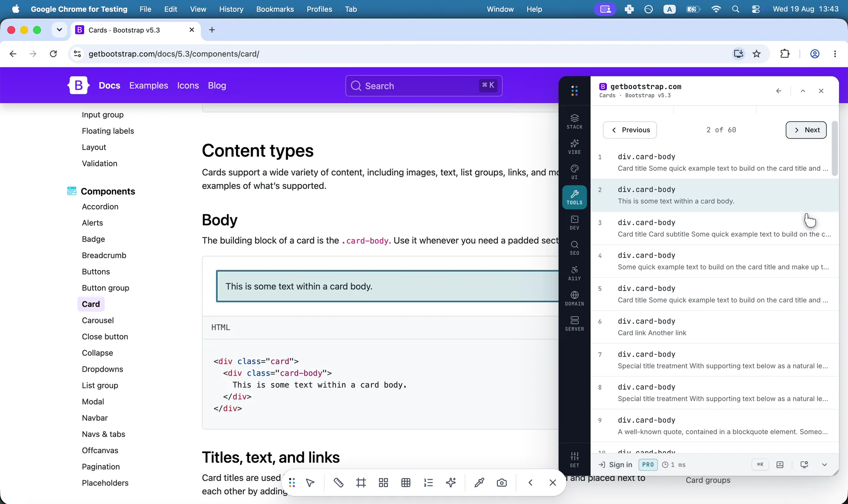Select result row 1 div.card-body
The width and height of the screenshot is (848, 504).
click(711, 162)
